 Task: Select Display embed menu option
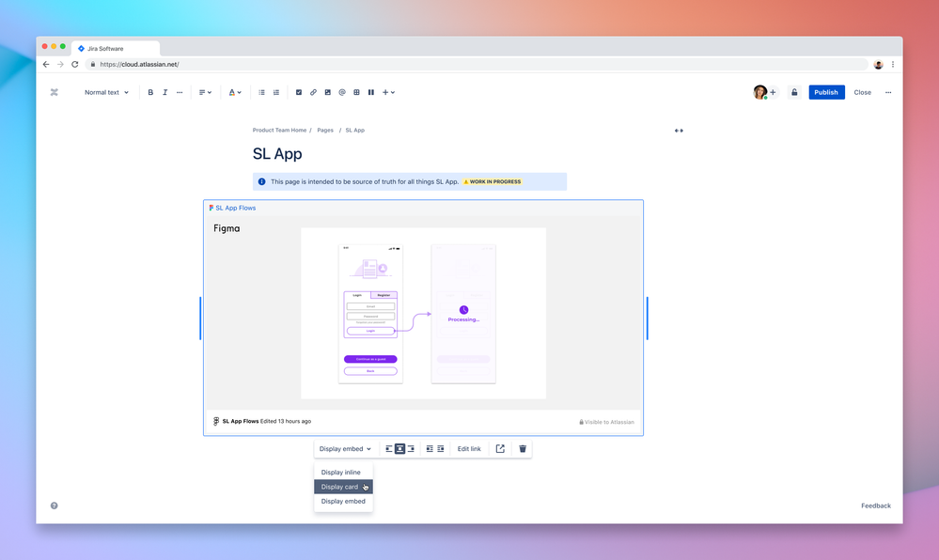pyautogui.click(x=344, y=502)
